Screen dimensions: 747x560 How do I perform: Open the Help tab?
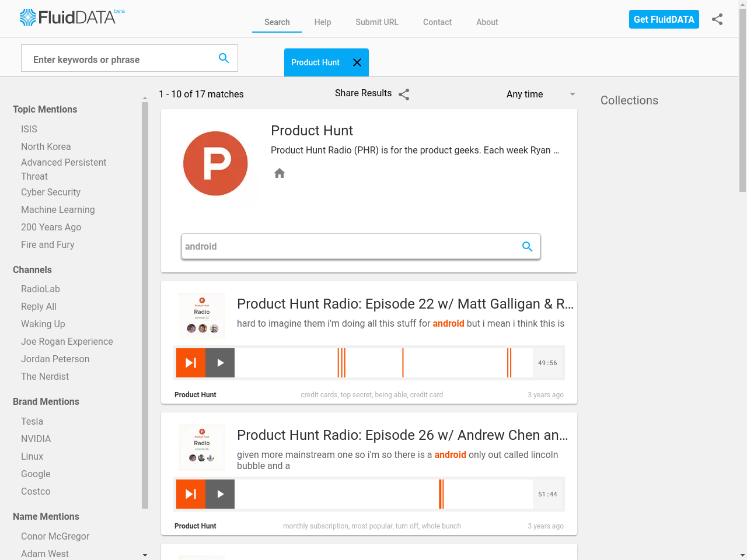point(323,22)
